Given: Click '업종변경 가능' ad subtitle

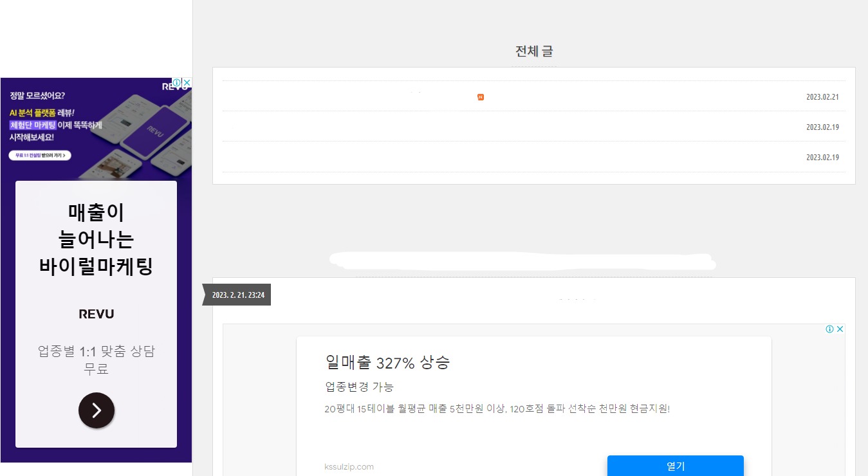Looking at the screenshot, I should tap(359, 387).
